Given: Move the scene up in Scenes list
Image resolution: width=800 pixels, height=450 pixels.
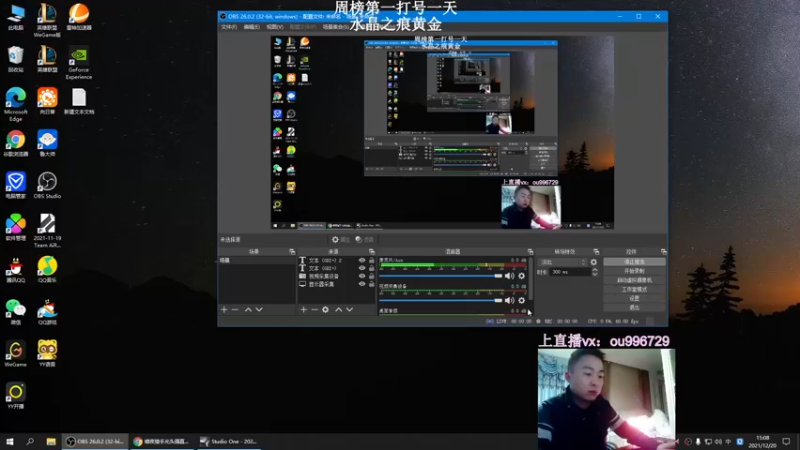Looking at the screenshot, I should pyautogui.click(x=248, y=309).
